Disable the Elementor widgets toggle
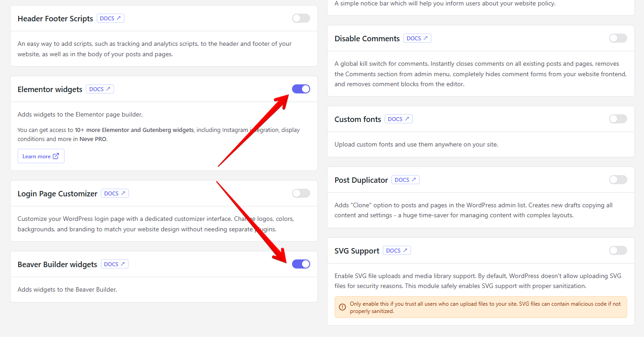 pos(301,89)
